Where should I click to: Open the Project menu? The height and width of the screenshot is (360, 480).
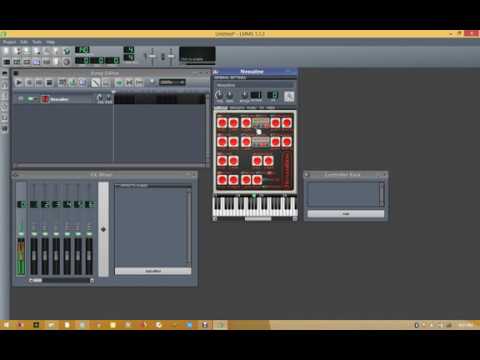pos(9,42)
